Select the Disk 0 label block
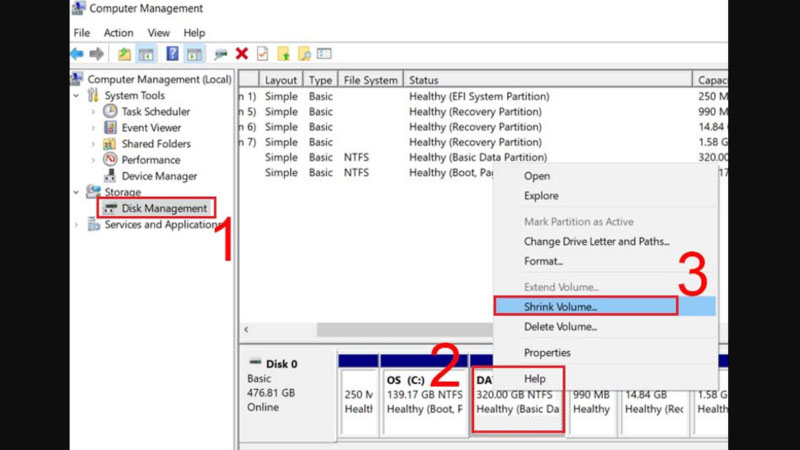Image resolution: width=800 pixels, height=450 pixels. 288,395
